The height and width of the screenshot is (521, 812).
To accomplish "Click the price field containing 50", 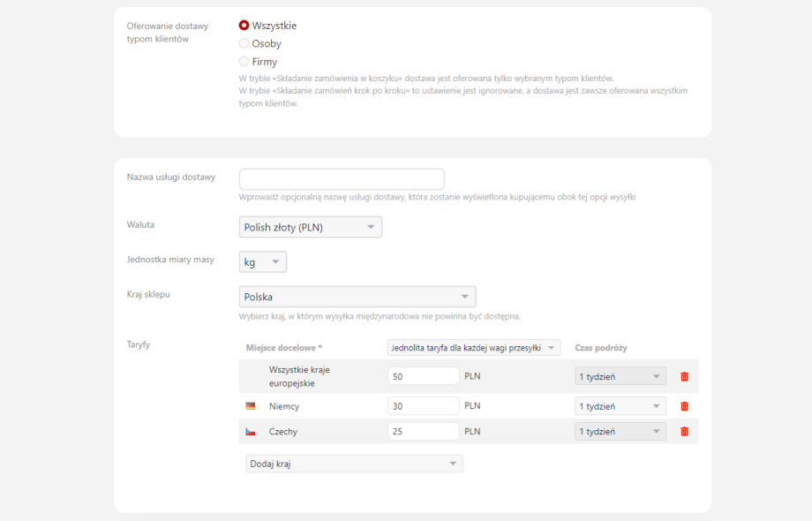I will 423,377.
